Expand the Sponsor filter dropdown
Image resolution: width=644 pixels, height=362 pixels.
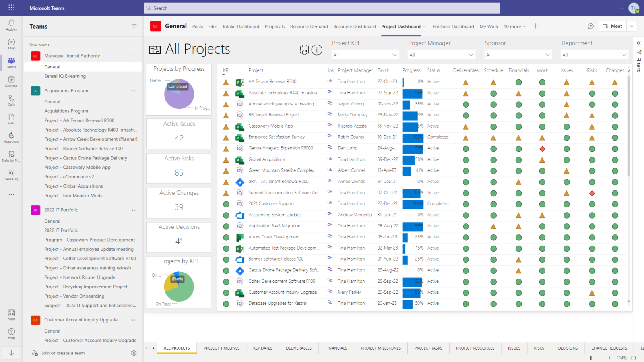tap(547, 55)
